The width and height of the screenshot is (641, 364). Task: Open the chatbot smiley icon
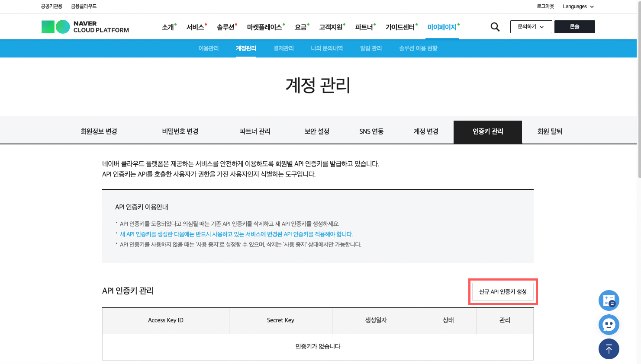[x=609, y=325]
